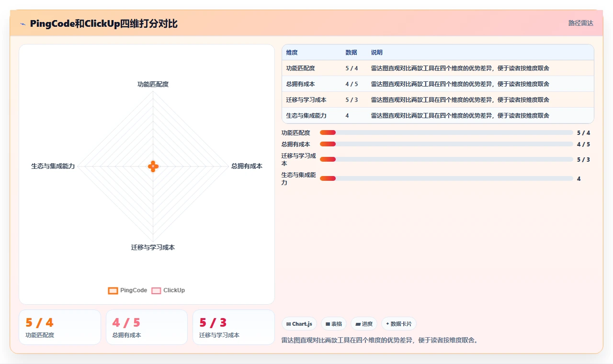613x364 pixels.
Task: Click the 功能匹配度 row description text
Action: tap(460, 68)
